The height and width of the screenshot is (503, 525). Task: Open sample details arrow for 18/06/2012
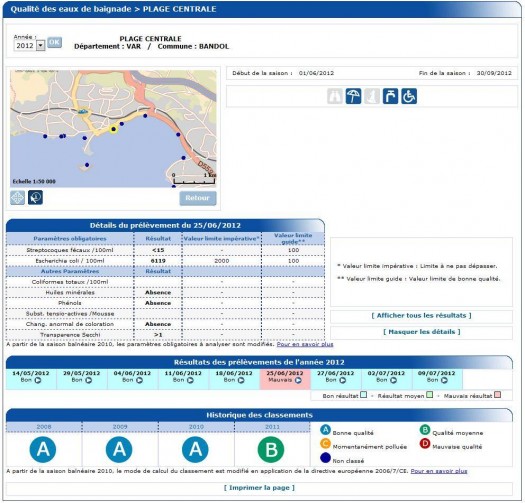point(241,380)
